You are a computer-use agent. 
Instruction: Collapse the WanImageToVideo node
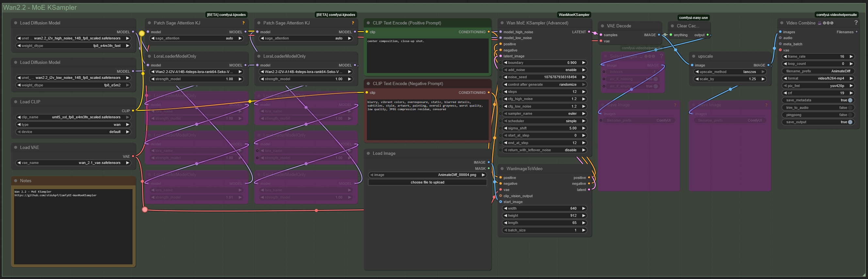pos(502,169)
